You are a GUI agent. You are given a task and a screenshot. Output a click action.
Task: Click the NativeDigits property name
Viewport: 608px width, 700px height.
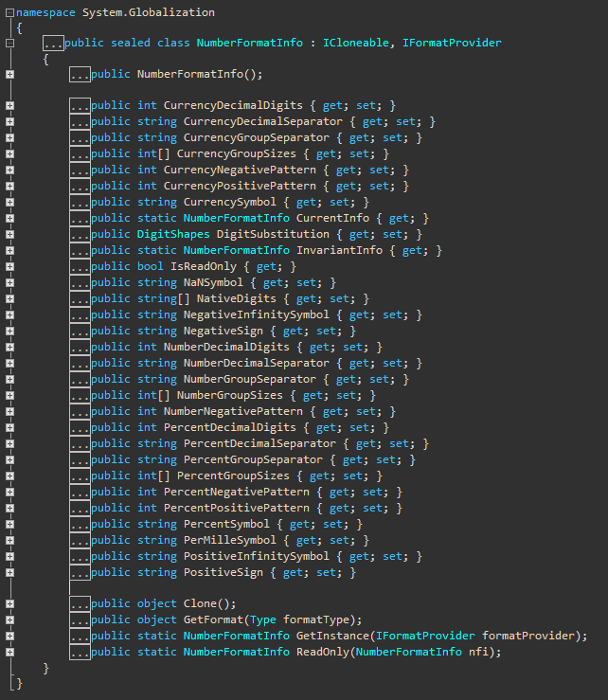[237, 298]
